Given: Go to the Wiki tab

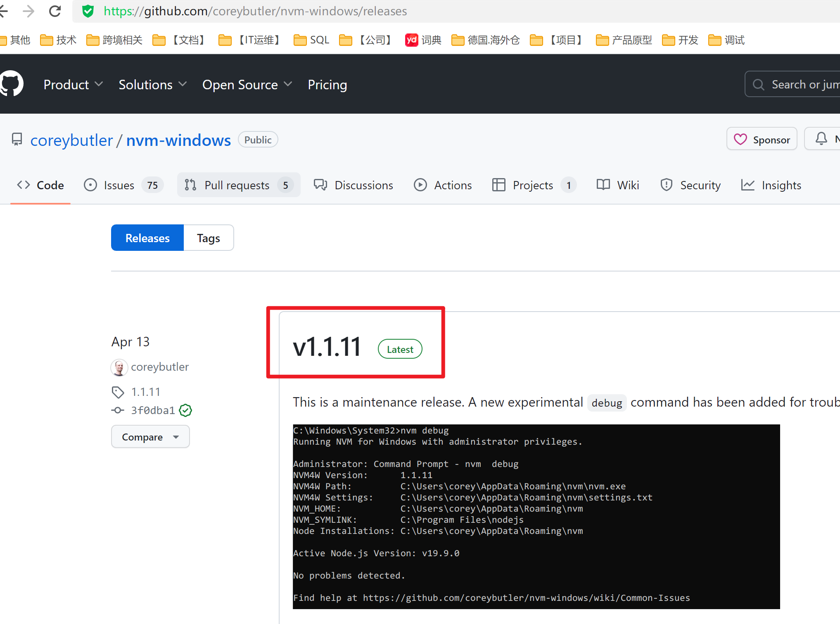Looking at the screenshot, I should tap(618, 185).
